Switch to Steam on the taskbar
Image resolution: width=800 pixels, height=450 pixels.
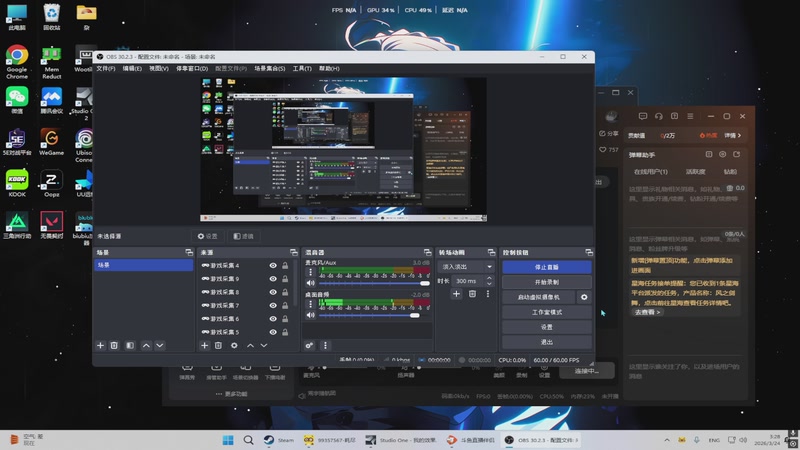pos(279,440)
